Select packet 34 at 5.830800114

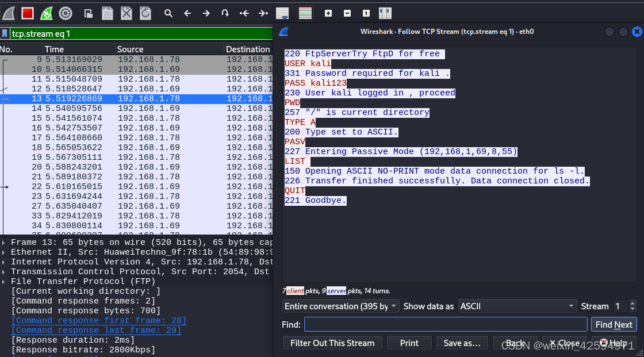tap(136, 225)
